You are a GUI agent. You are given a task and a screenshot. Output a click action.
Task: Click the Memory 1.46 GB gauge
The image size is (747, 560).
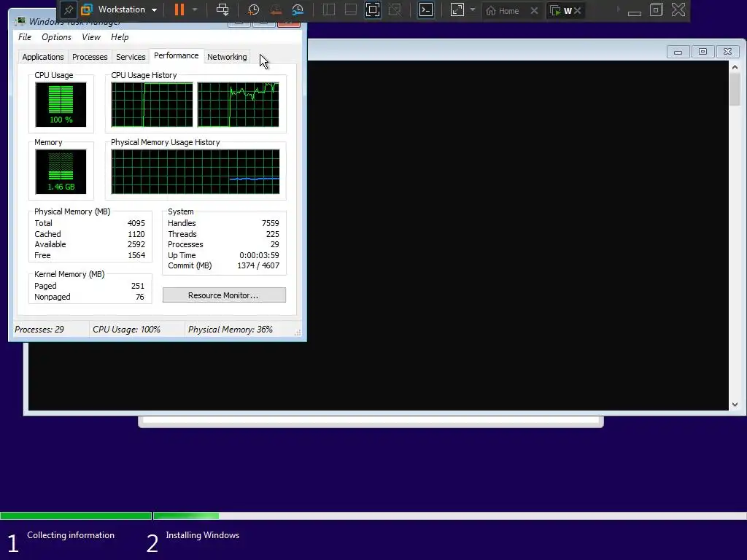pyautogui.click(x=61, y=171)
